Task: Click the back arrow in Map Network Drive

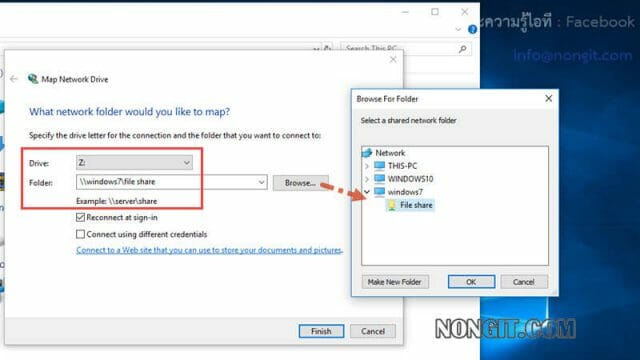Action: point(14,79)
